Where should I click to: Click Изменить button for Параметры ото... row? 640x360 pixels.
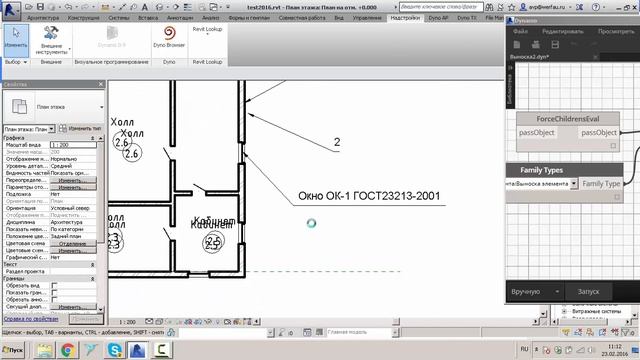point(73,187)
